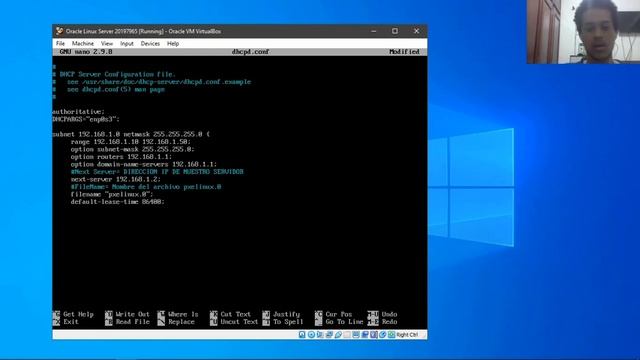Click the audio status icon in VirtualBox
This screenshot has width=640, height=360.
[x=320, y=335]
